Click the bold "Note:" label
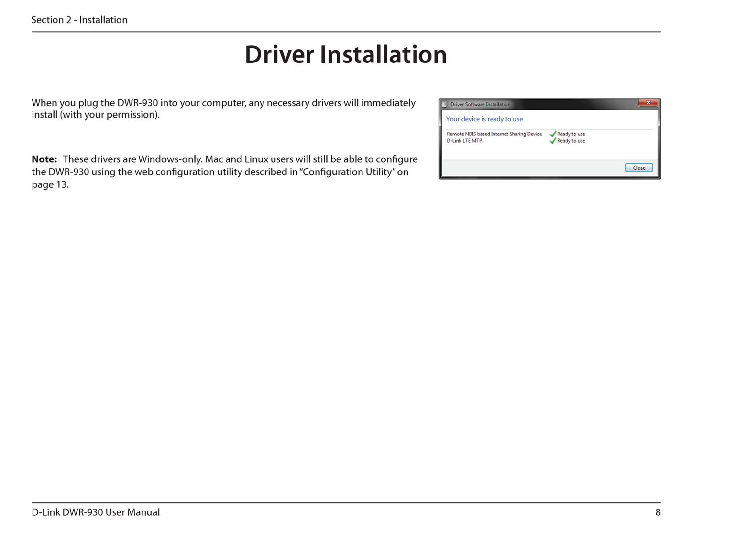The image size is (756, 534). tap(44, 159)
